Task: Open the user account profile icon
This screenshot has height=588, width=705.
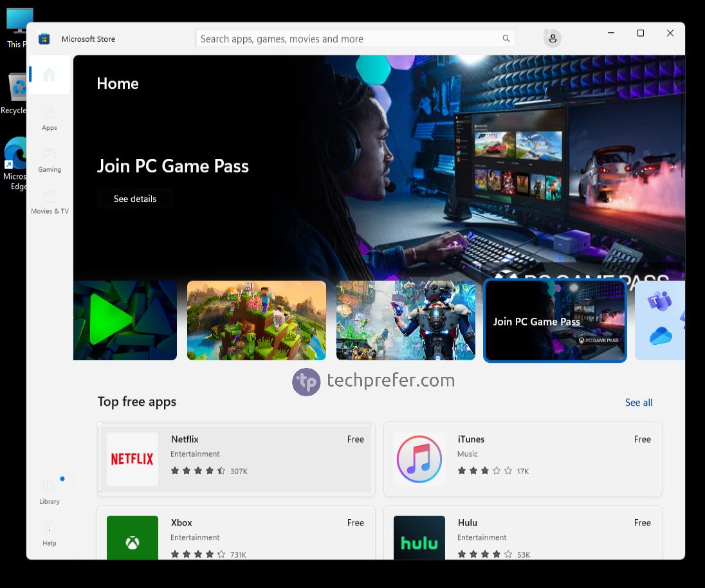Action: 552,38
